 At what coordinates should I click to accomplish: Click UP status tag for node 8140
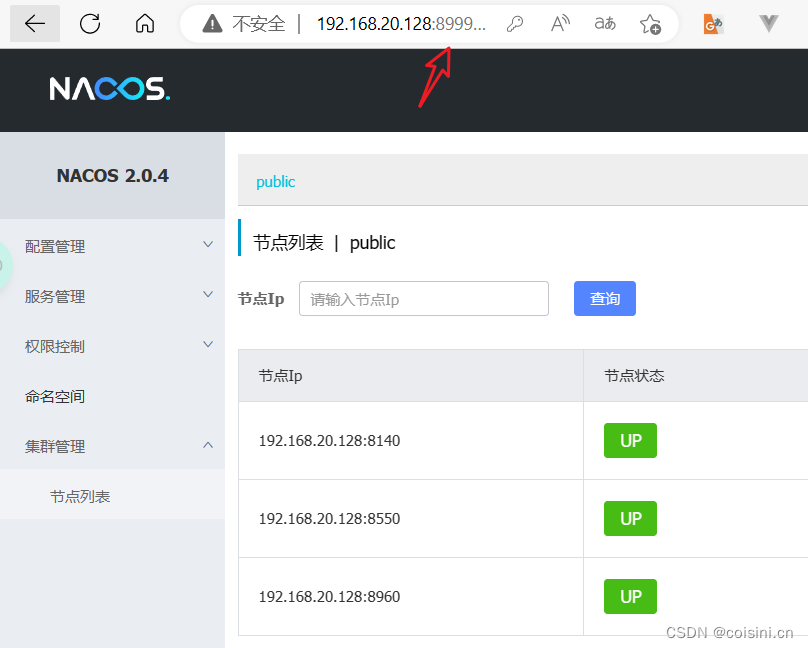click(630, 440)
